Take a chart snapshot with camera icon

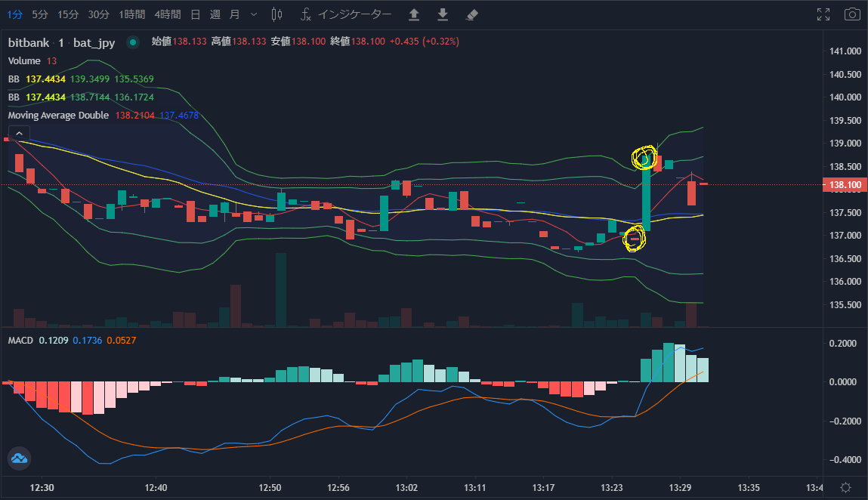tap(852, 14)
